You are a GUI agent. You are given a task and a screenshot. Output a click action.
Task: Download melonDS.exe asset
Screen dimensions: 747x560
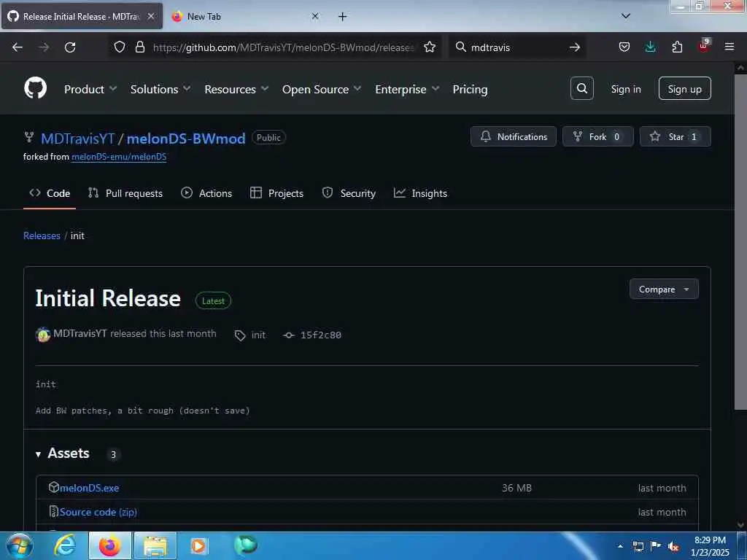[90, 488]
